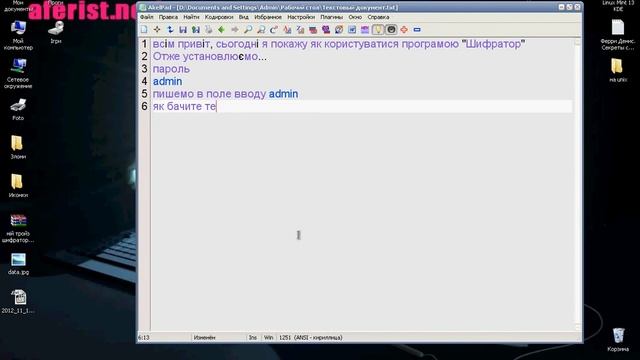640x360 pixels.
Task: Open the Найти menu
Action: [191, 17]
